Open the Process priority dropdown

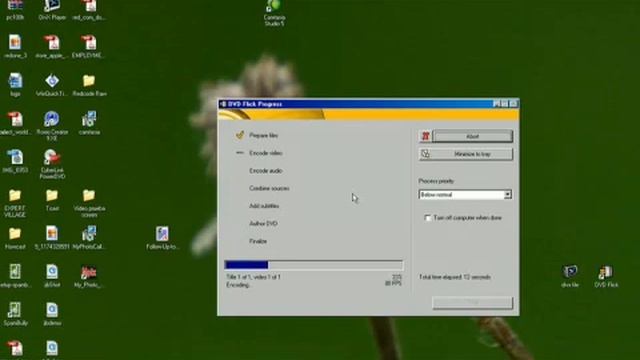pos(507,195)
